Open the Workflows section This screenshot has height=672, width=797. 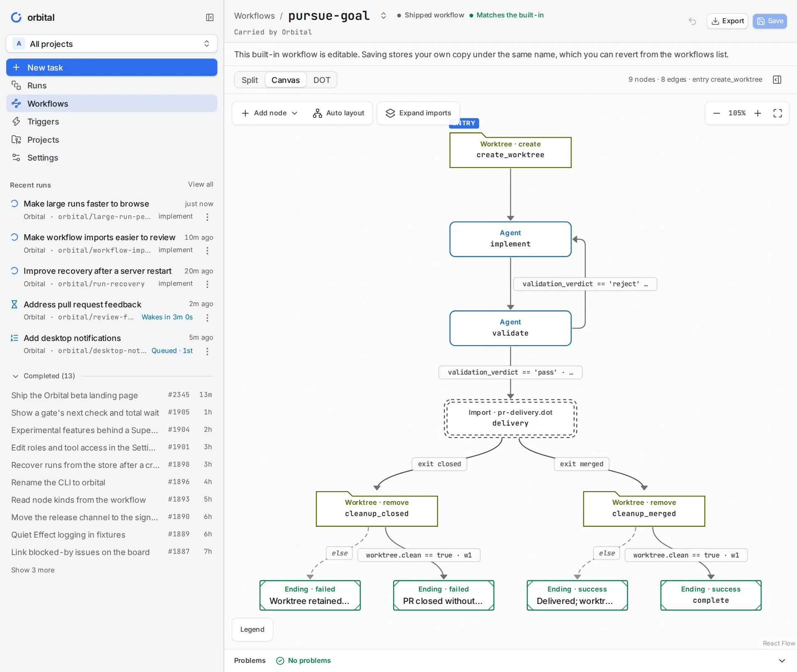pos(112,104)
